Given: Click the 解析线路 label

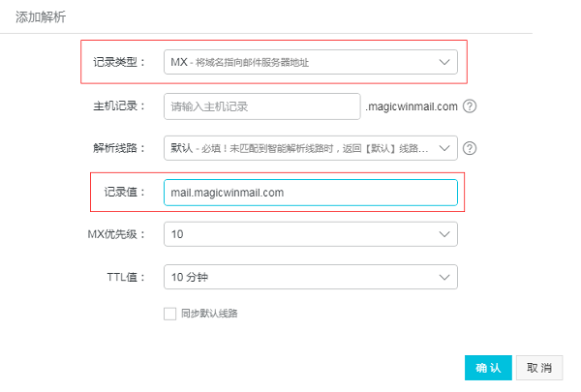Looking at the screenshot, I should click(118, 148).
